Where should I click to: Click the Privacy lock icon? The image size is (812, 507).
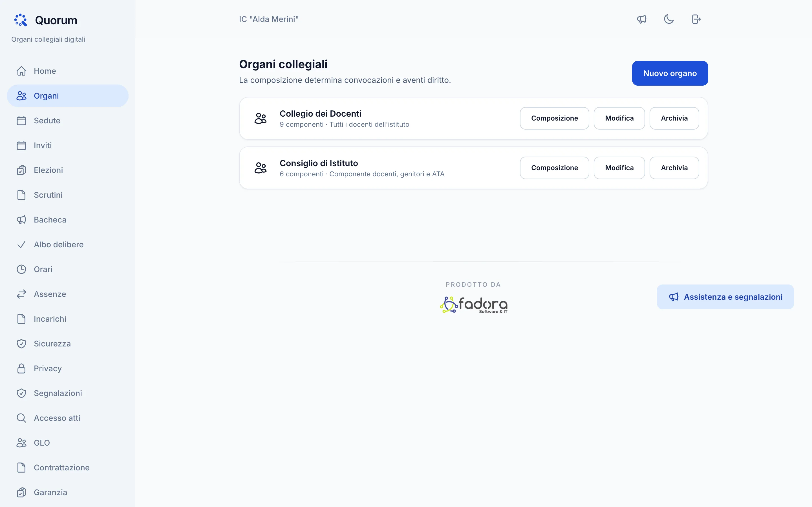click(21, 368)
